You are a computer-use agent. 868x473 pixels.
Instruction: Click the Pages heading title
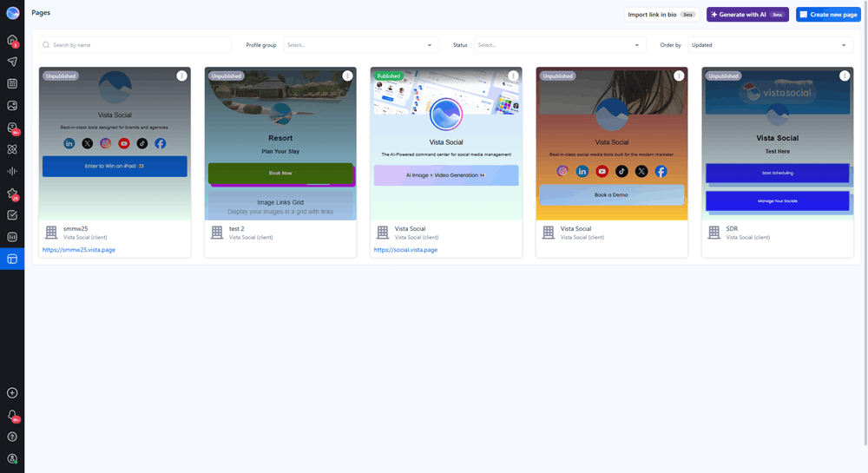(41, 12)
